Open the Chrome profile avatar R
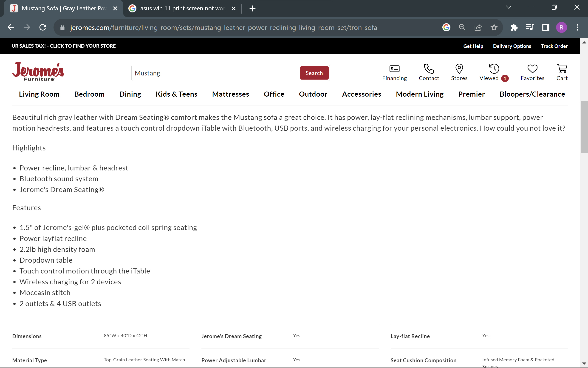The width and height of the screenshot is (588, 368). [x=561, y=27]
